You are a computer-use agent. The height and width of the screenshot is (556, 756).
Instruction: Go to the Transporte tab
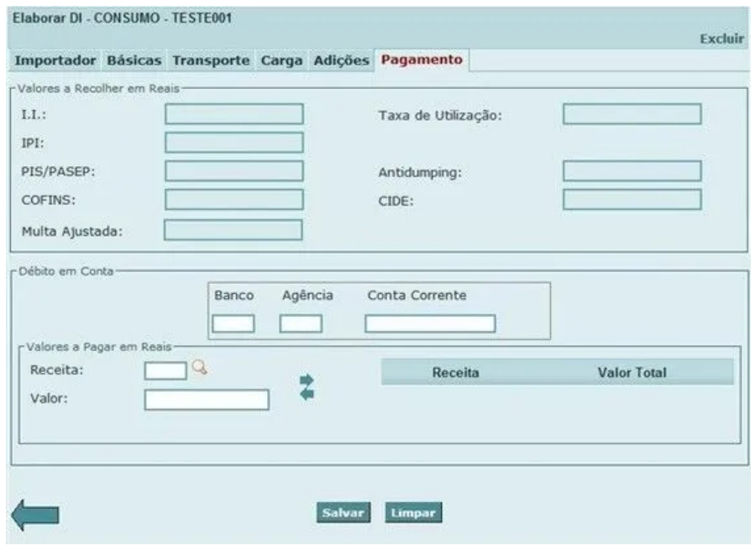[x=211, y=61]
